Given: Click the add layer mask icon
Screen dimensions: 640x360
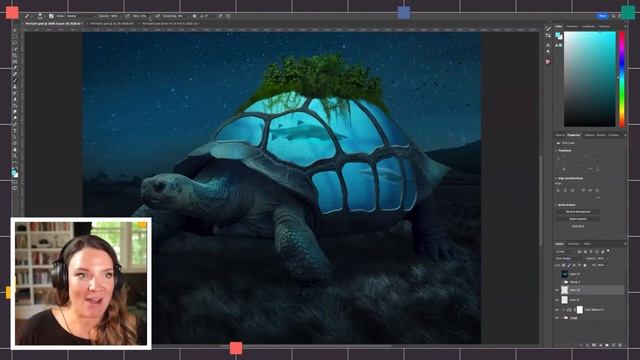Looking at the screenshot, I should pos(594,345).
